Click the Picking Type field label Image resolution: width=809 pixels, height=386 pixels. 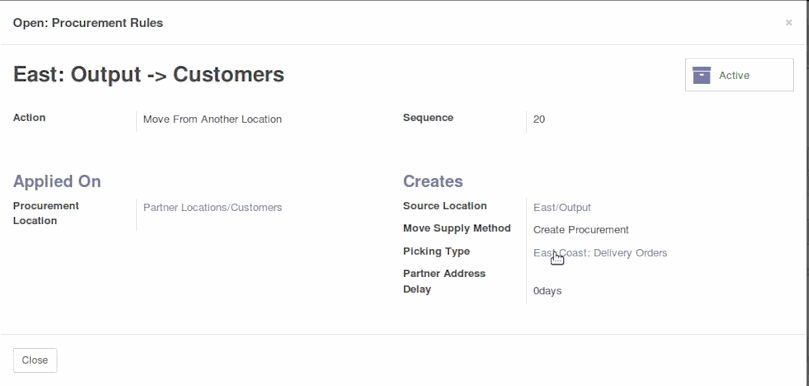436,251
